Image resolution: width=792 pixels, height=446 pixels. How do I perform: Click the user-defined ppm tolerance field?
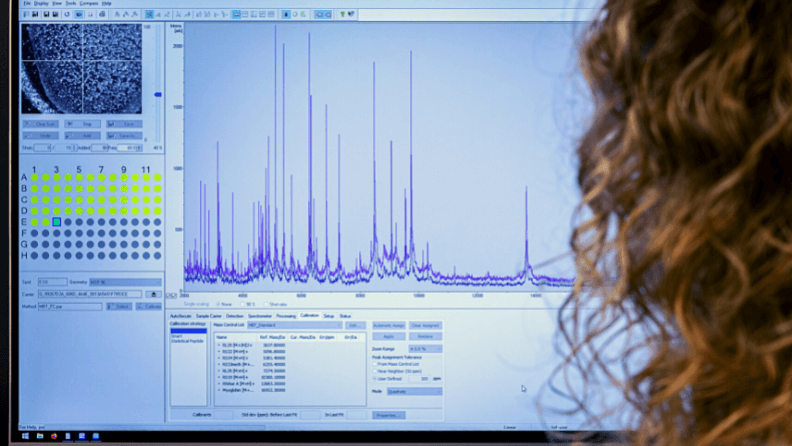click(x=419, y=378)
